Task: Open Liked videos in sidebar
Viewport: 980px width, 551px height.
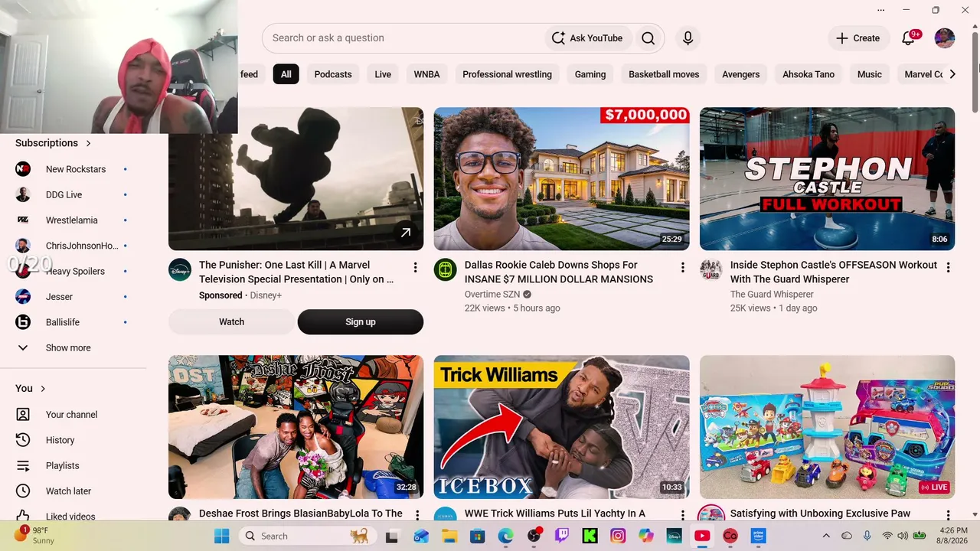Action: 72,516
